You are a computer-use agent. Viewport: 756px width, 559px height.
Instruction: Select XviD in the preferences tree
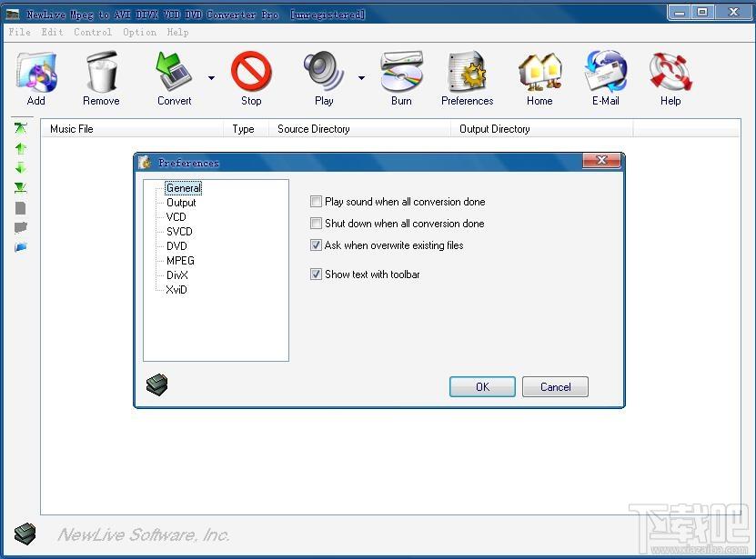pos(176,290)
